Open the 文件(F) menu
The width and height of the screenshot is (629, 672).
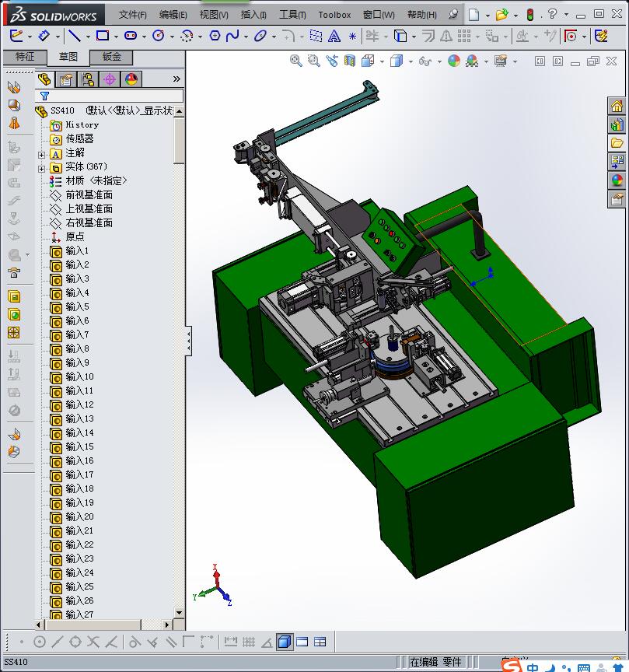[132, 15]
